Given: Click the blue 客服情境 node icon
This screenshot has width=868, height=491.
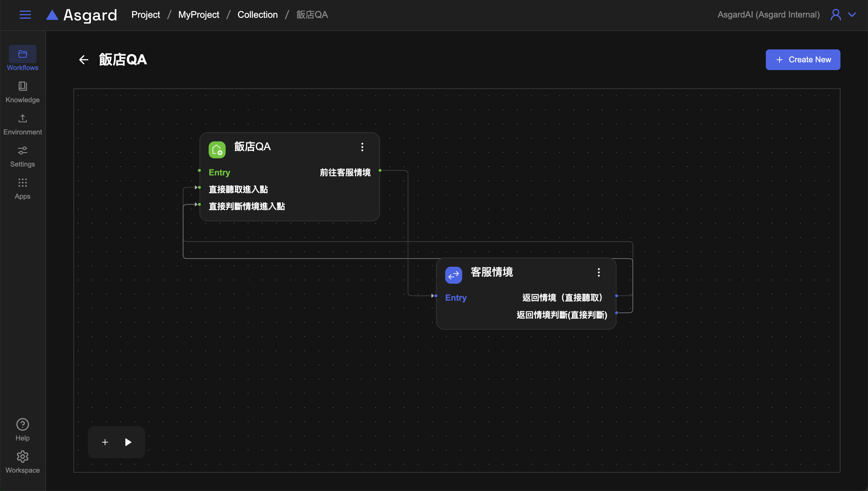Looking at the screenshot, I should click(454, 275).
